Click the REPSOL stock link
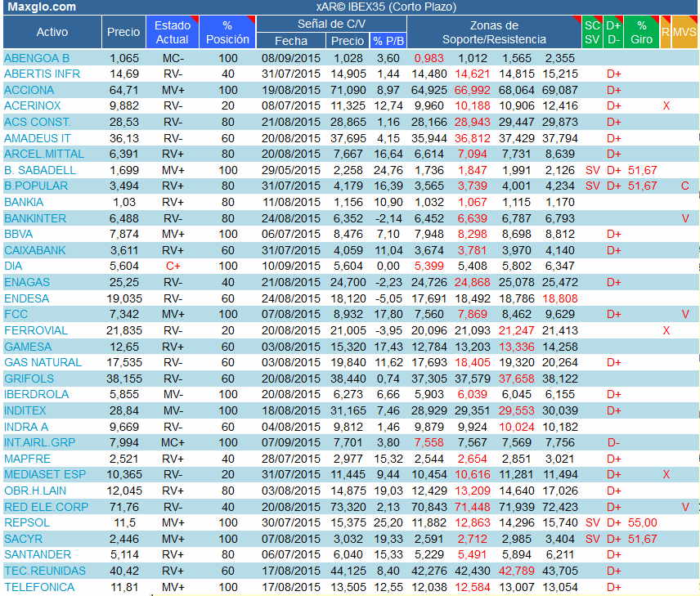This screenshot has height=596, width=700. (28, 522)
